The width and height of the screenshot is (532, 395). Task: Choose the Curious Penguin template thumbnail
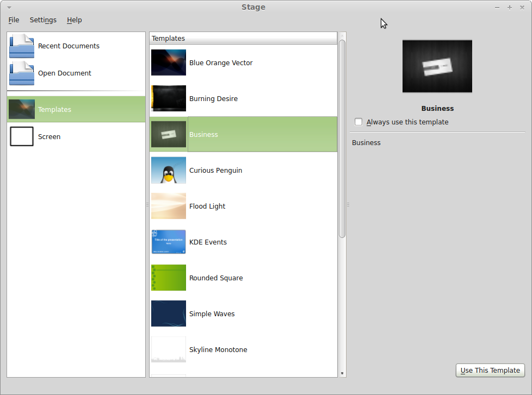tap(169, 170)
